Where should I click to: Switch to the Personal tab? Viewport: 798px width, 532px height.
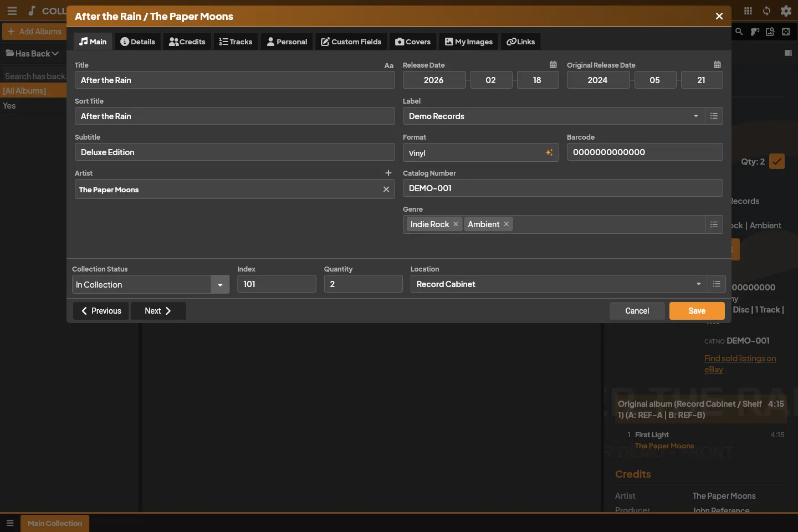(287, 42)
